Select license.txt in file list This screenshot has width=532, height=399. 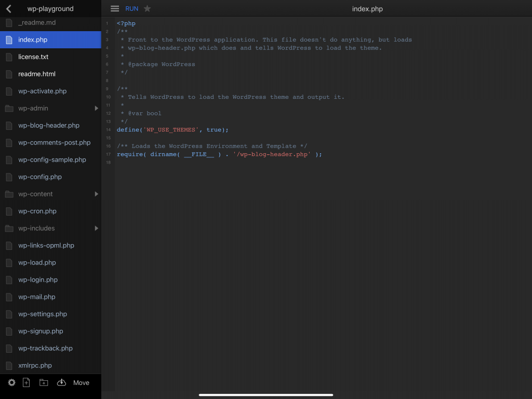point(33,57)
